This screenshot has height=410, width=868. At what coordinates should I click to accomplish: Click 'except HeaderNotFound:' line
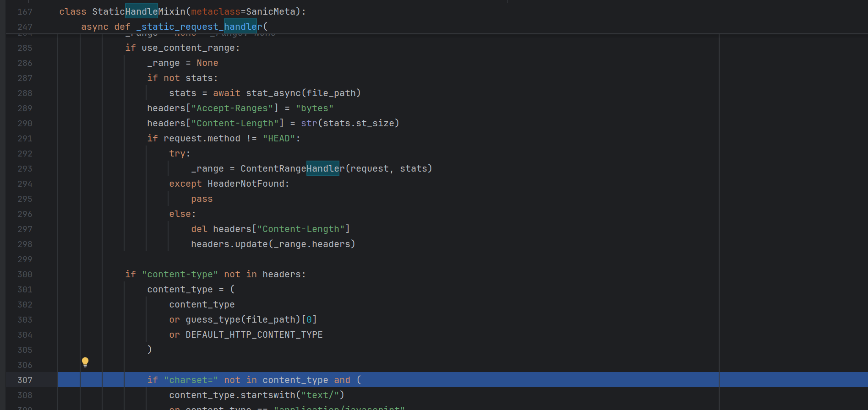click(229, 183)
